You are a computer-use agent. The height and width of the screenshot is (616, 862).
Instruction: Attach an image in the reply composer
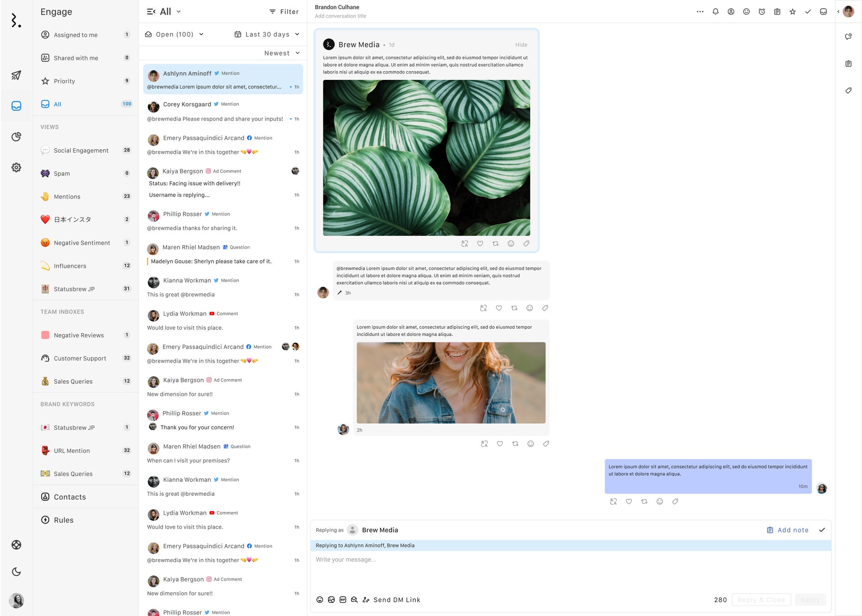[331, 600]
